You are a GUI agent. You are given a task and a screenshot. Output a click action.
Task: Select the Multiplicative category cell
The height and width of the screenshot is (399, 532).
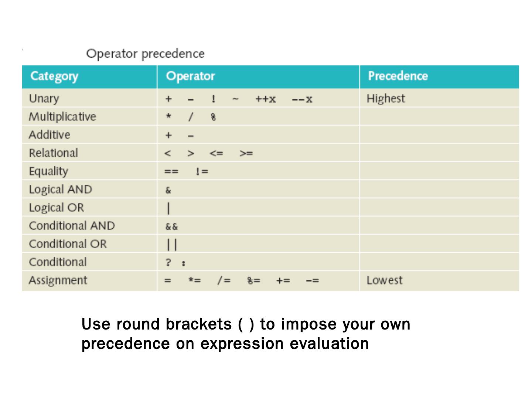click(x=62, y=117)
